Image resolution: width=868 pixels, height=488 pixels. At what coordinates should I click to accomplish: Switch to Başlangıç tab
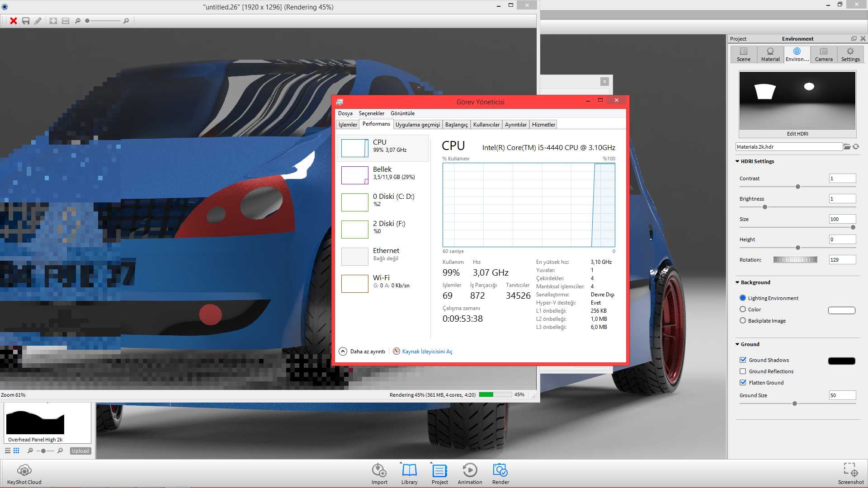(x=457, y=125)
